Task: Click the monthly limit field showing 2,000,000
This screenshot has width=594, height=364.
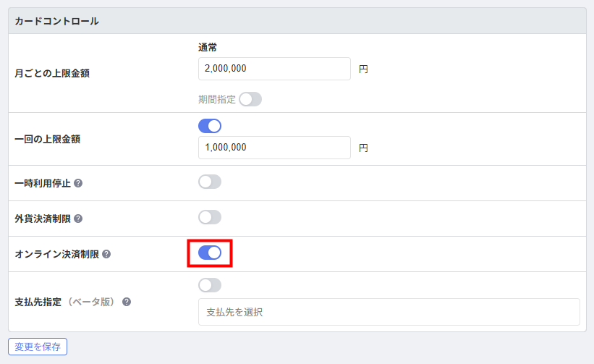Action: click(x=273, y=69)
